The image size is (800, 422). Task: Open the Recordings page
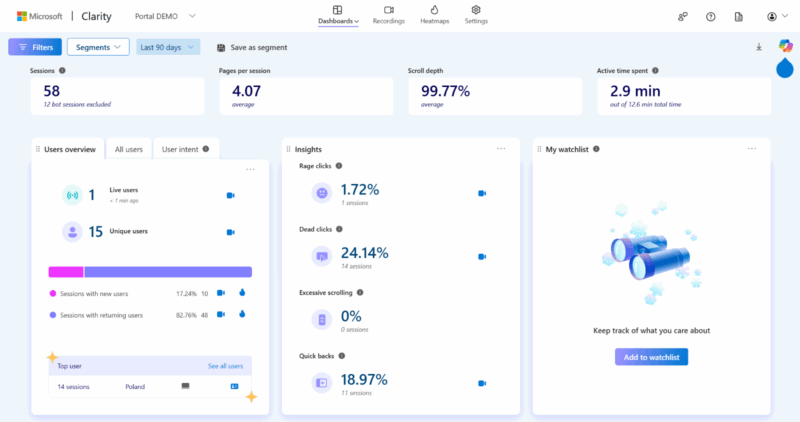pos(388,15)
